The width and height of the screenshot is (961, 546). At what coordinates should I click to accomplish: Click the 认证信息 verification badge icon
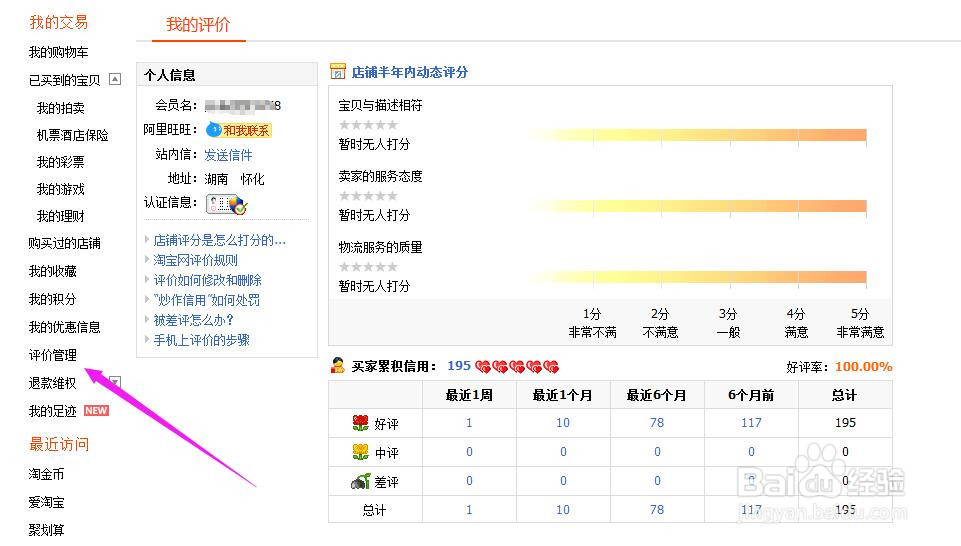click(x=226, y=203)
